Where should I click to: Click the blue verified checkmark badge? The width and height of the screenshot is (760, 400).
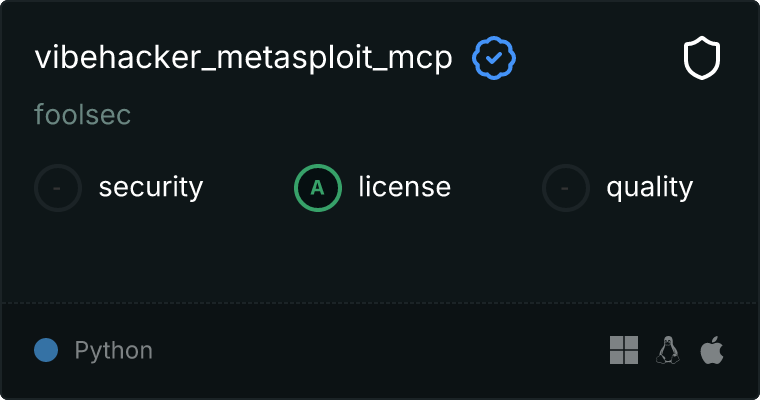coord(493,59)
